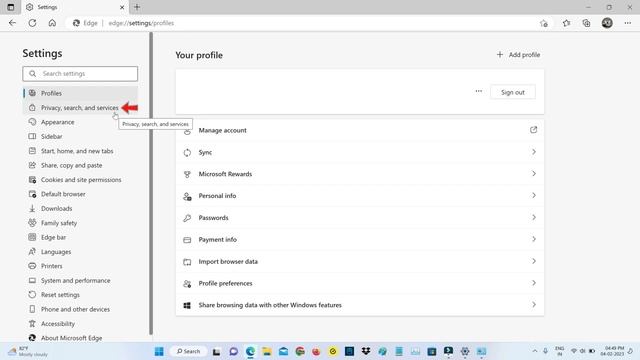Viewport: 640px width, 360px height.
Task: Click the Profile preferences people icon
Action: pyautogui.click(x=187, y=284)
